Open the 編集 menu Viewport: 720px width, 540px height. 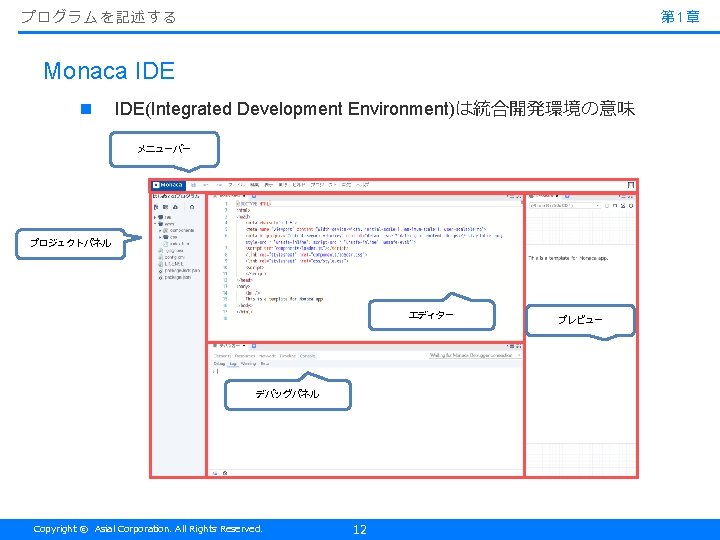click(254, 185)
